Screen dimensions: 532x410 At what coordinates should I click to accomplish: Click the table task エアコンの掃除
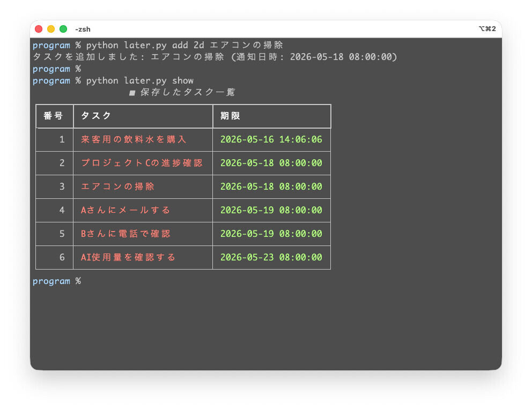coord(117,187)
